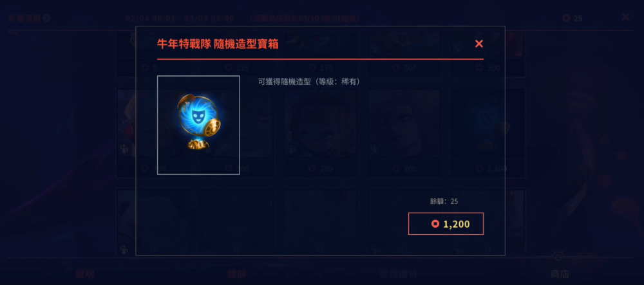Open the 商店 tab
Image resolution: width=644 pixels, height=285 pixels.
pyautogui.click(x=560, y=274)
